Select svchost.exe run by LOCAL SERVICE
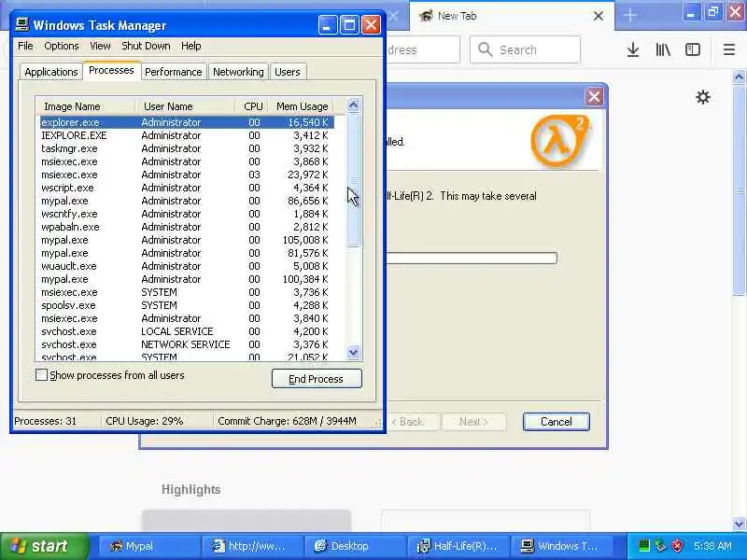The width and height of the screenshot is (747, 560). pos(187,331)
